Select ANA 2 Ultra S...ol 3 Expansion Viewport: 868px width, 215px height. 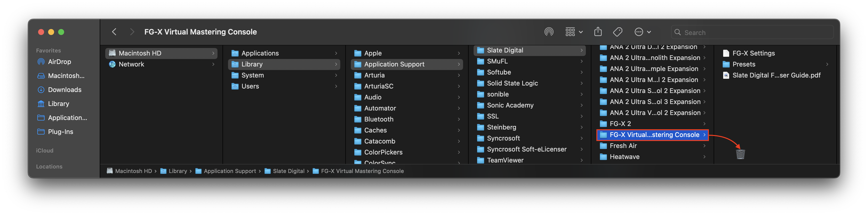pos(652,102)
